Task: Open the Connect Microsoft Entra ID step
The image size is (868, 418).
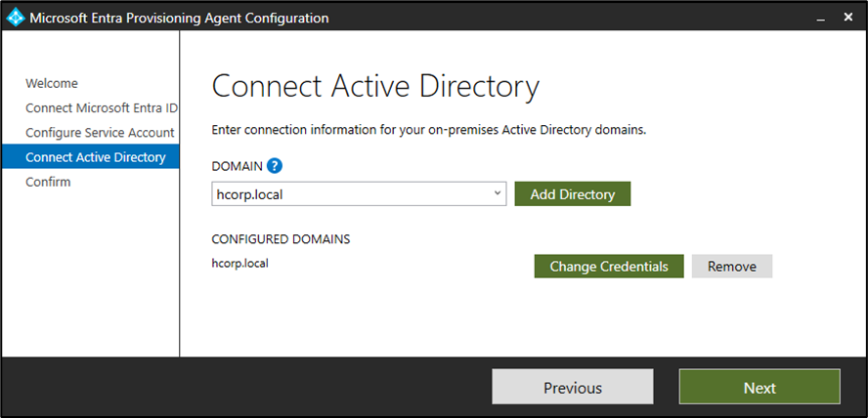Action: [100, 108]
